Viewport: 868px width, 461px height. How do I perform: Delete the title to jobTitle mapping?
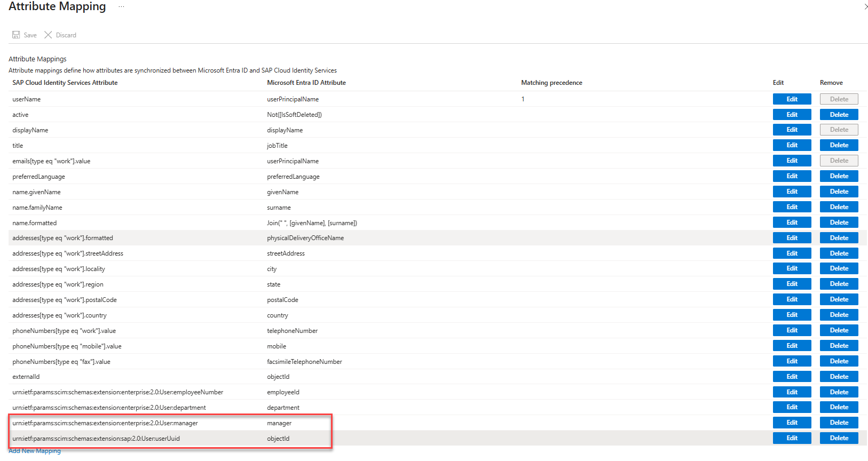839,145
